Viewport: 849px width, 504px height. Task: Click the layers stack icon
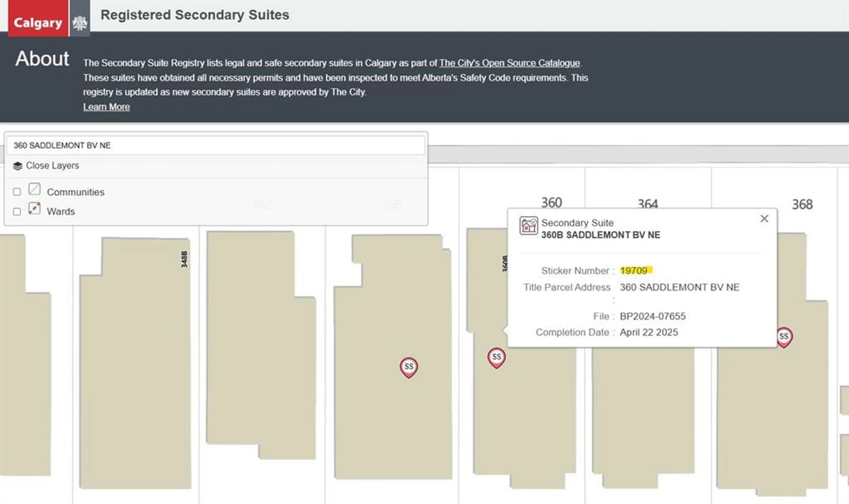point(18,166)
